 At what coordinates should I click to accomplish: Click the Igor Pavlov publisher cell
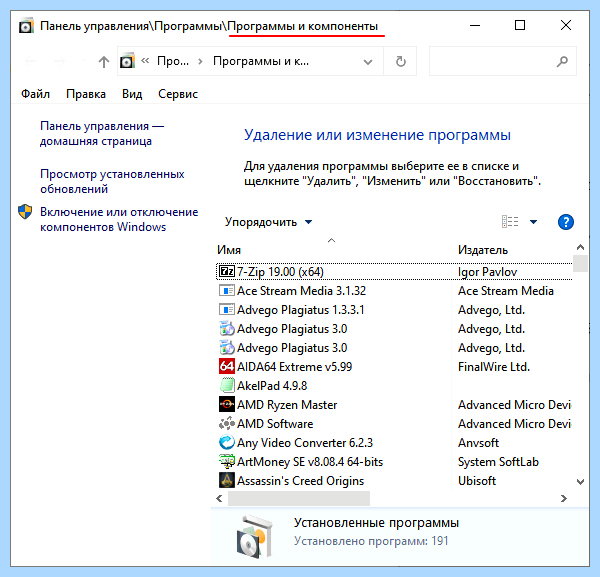(x=487, y=272)
